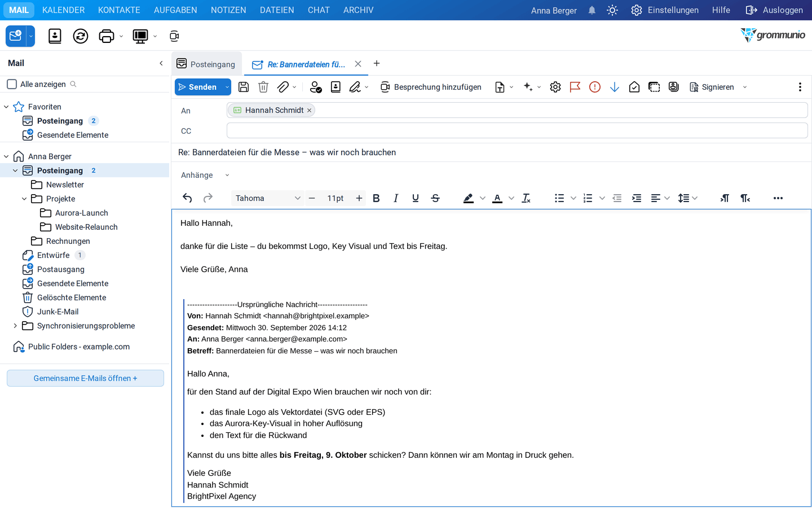
Task: Open the Signieren dropdown arrow
Action: pyautogui.click(x=745, y=87)
